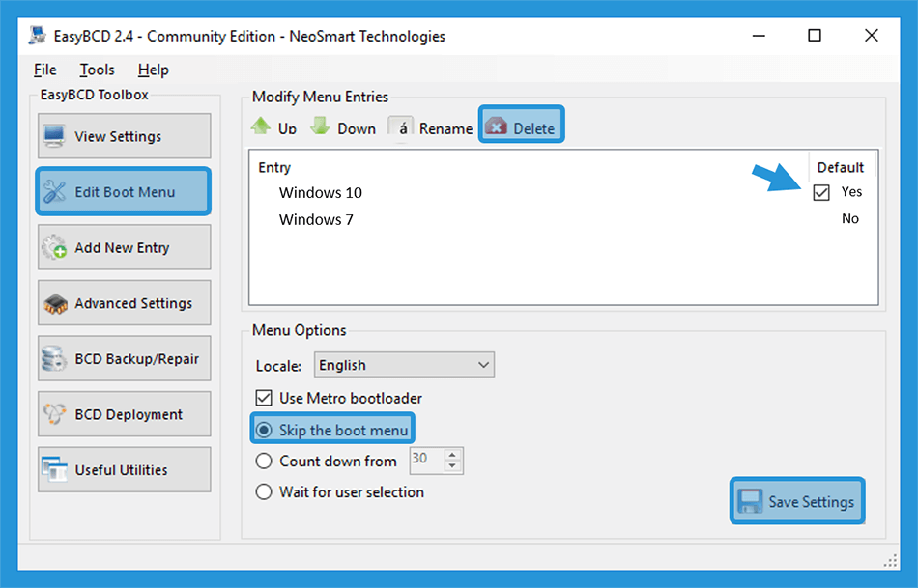Click the database icon on BCD Backup/Repair
Viewport: 918px width, 588px height.
click(x=53, y=358)
